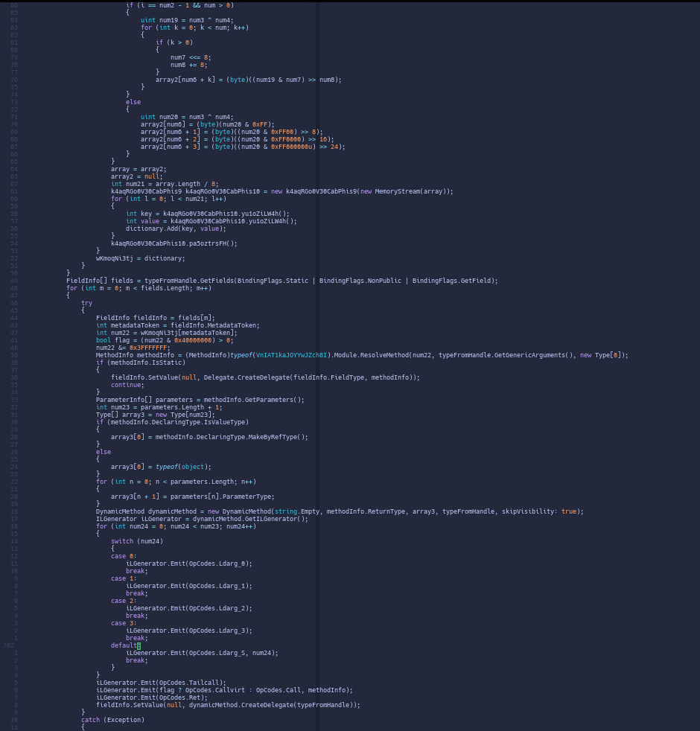This screenshot has width=700, height=731.
Task: Click 'int num23 = parameters.Length + 1;'
Action: (159, 408)
